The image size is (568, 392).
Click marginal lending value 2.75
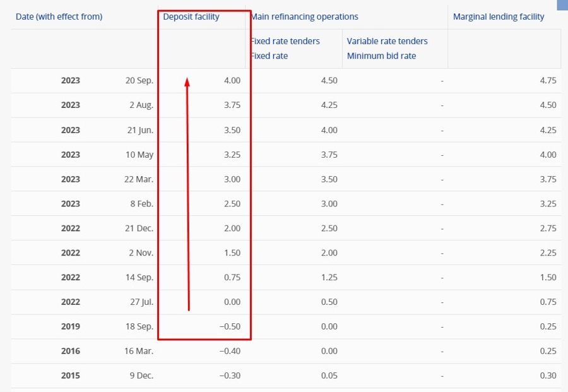[x=548, y=229]
